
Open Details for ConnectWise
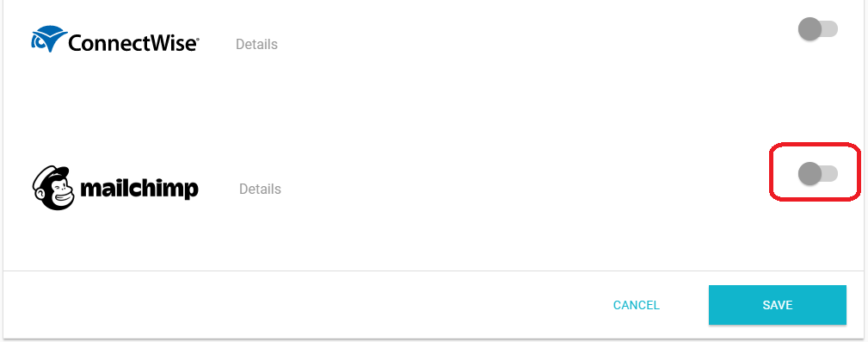pos(257,44)
